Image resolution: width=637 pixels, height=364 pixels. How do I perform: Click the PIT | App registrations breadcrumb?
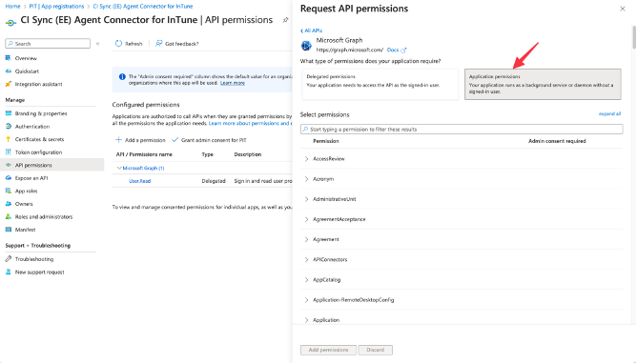pos(56,6)
